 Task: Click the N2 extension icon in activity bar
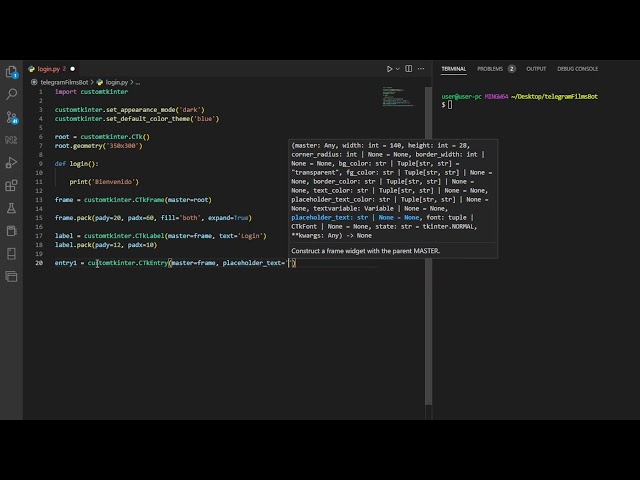(x=11, y=140)
